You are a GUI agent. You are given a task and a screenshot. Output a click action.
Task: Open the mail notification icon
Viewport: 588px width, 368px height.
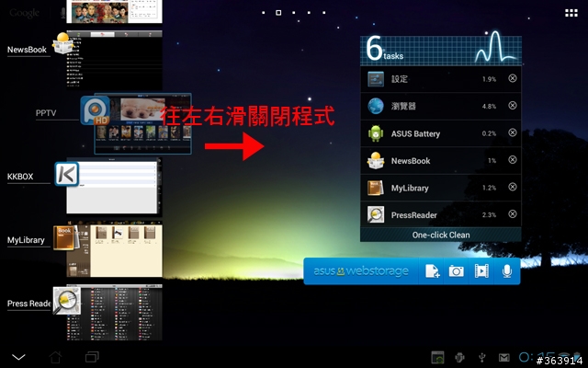click(504, 358)
